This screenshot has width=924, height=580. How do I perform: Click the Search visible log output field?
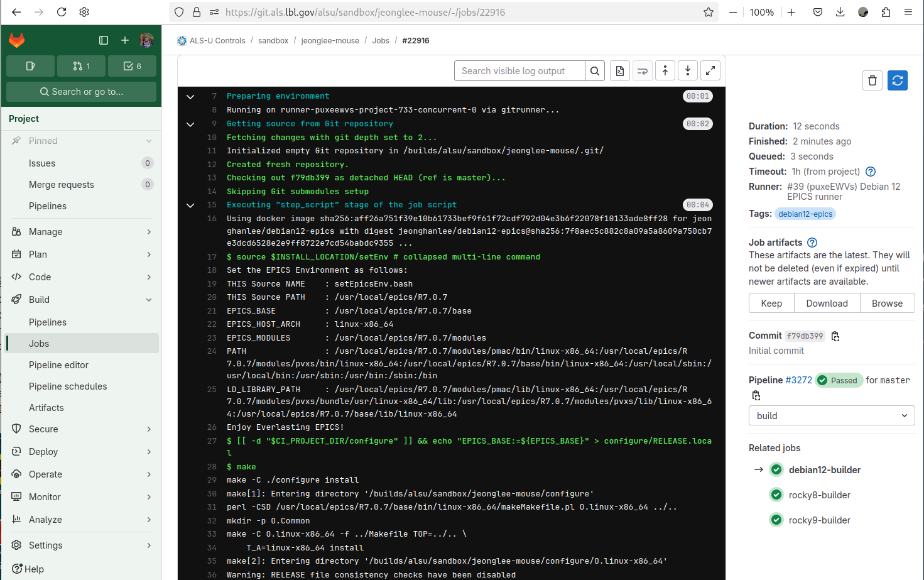pos(519,71)
